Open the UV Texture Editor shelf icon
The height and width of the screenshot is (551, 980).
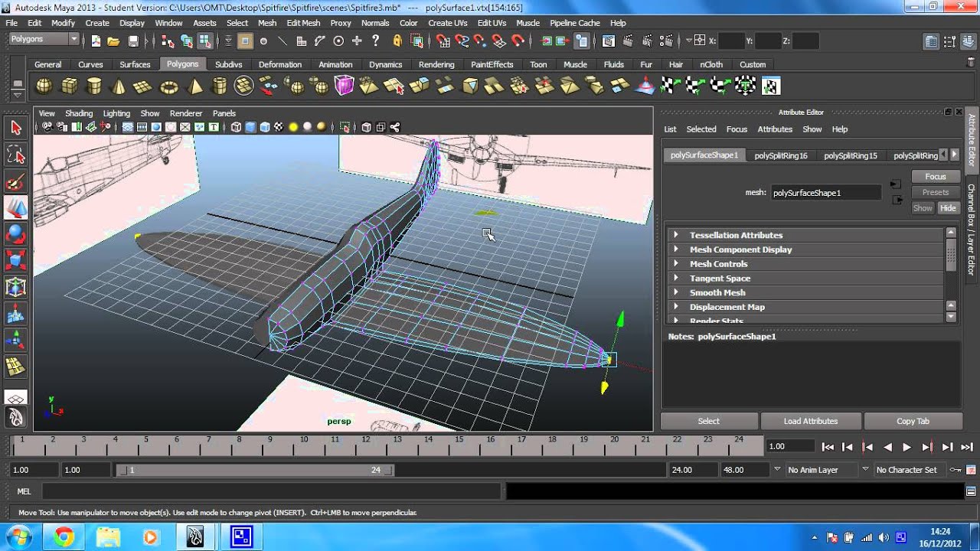(770, 86)
